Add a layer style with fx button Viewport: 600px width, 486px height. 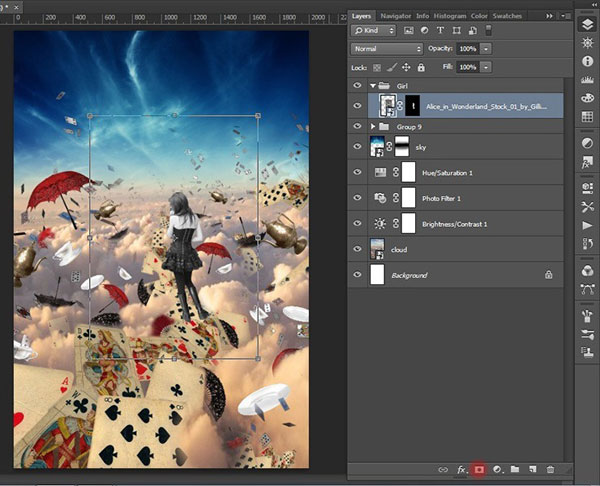tap(461, 470)
